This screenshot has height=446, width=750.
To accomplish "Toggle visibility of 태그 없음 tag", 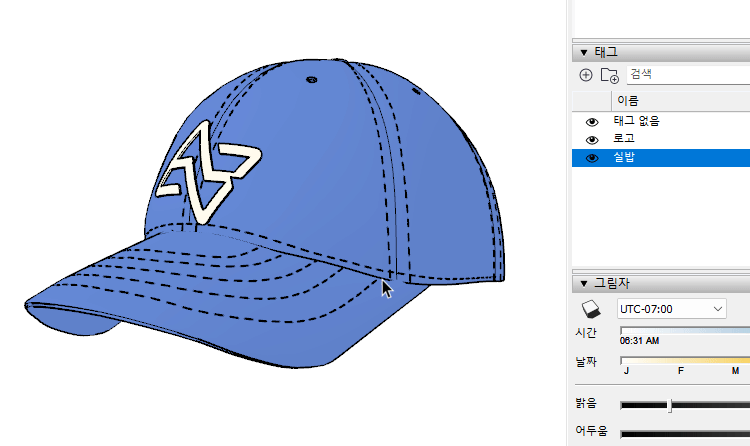I will pos(592,122).
